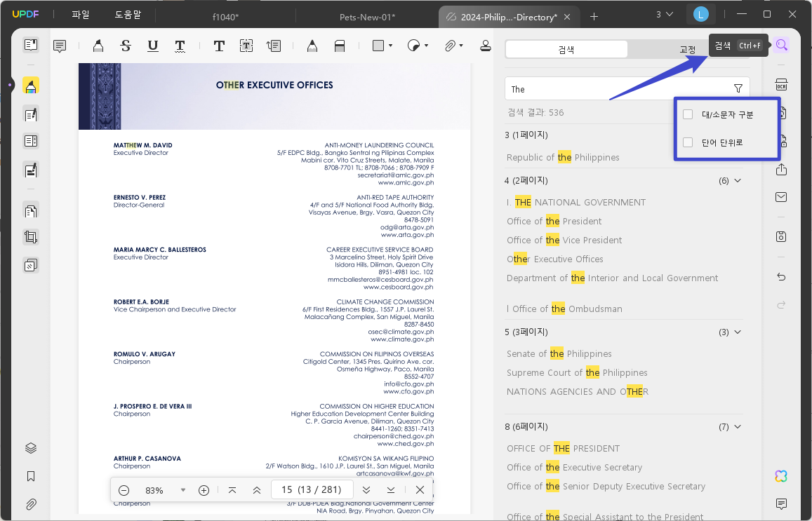The height and width of the screenshot is (521, 812).
Task: Open the sticker tool dropdown arrow
Action: point(426,46)
